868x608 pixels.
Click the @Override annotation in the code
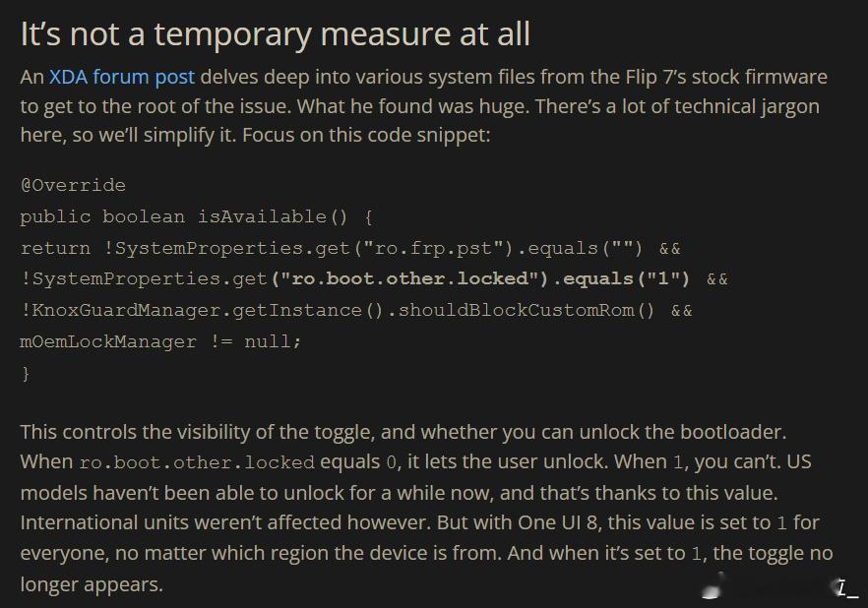pos(73,185)
